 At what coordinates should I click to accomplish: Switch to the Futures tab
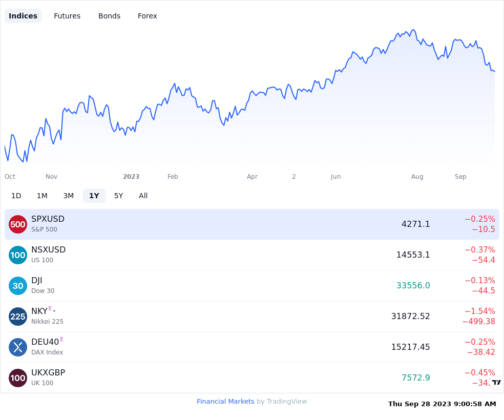tap(67, 16)
